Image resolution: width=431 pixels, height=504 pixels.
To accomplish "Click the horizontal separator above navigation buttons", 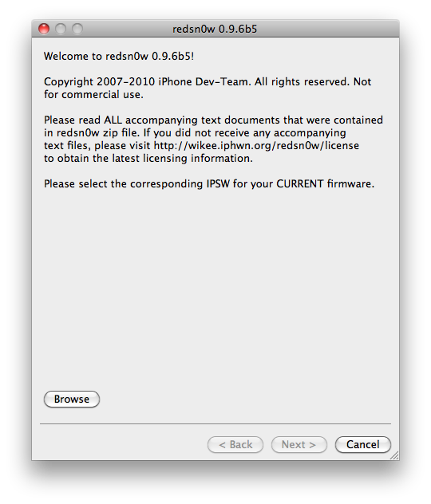I will pyautogui.click(x=215, y=423).
